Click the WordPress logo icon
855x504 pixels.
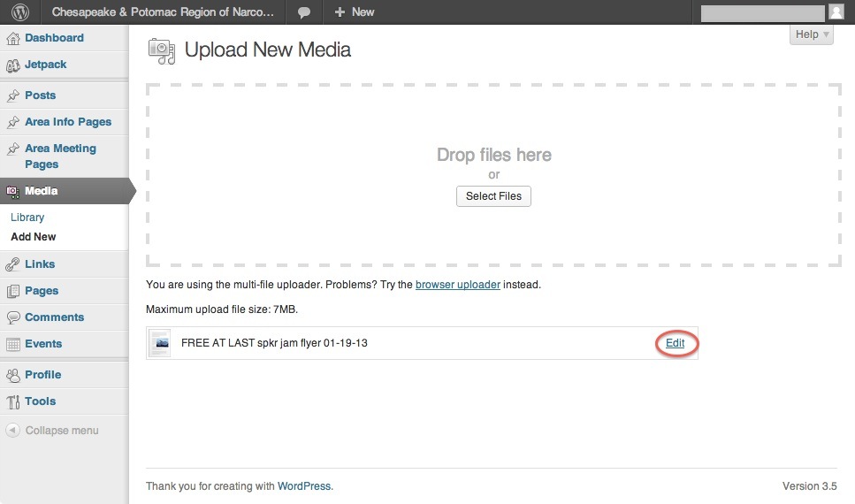point(20,12)
